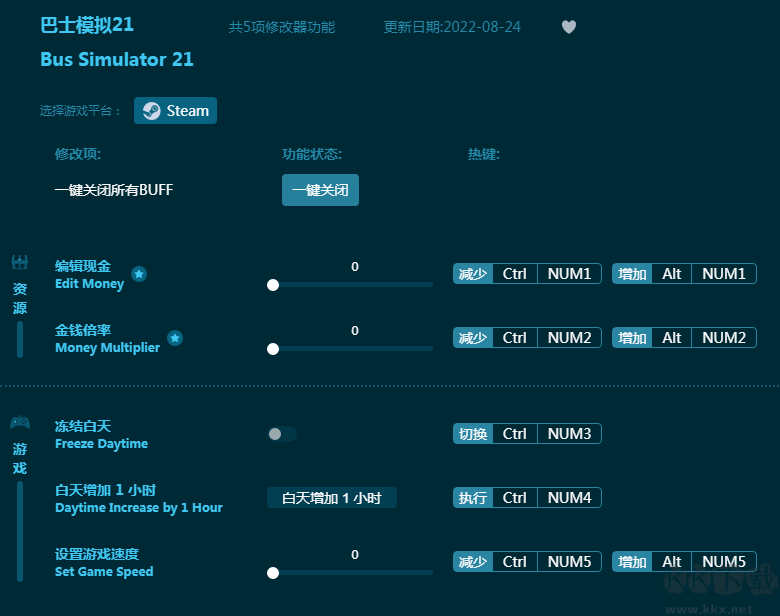
Task: Click the 白天增加 1 小时 execute button
Action: tap(332, 498)
